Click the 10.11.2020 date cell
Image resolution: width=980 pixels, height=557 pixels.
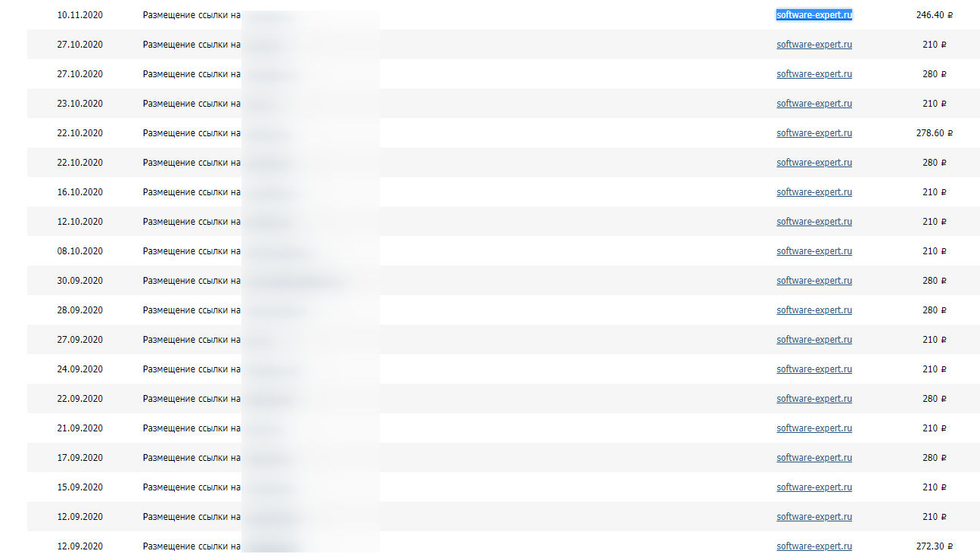tap(80, 15)
